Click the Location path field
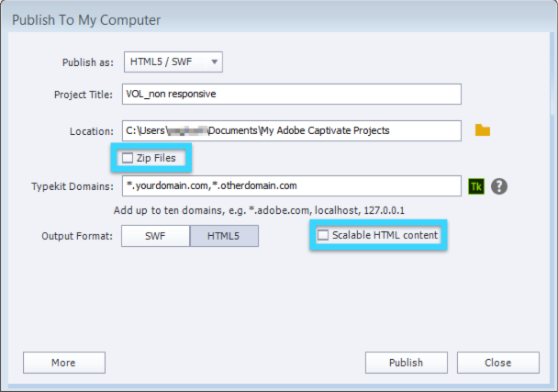Viewport: 558px width, 392px height. point(292,130)
